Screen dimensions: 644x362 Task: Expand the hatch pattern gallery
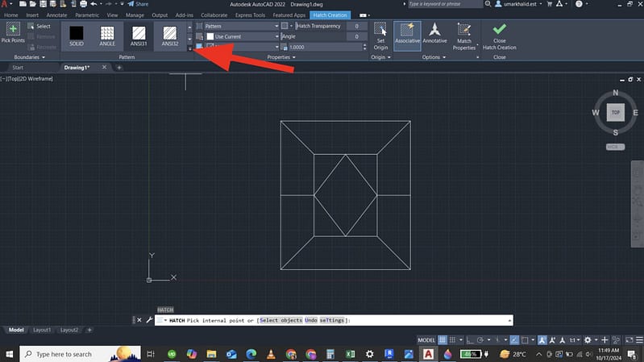point(189,48)
